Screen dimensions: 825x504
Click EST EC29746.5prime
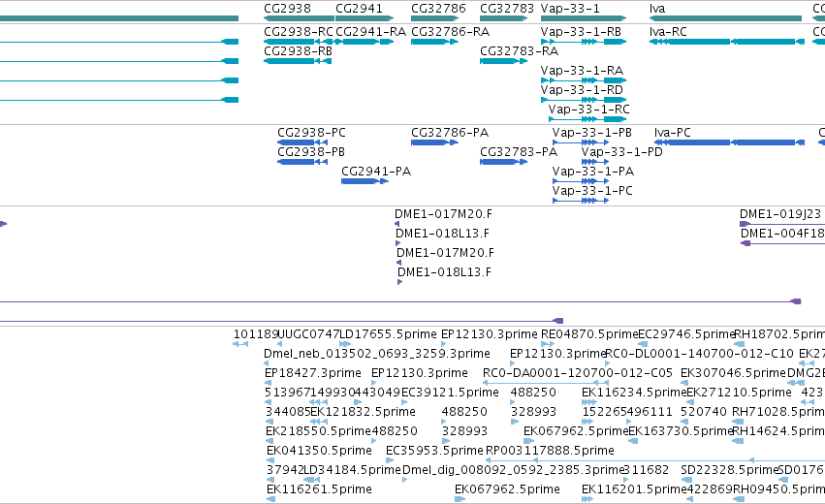tap(686, 334)
